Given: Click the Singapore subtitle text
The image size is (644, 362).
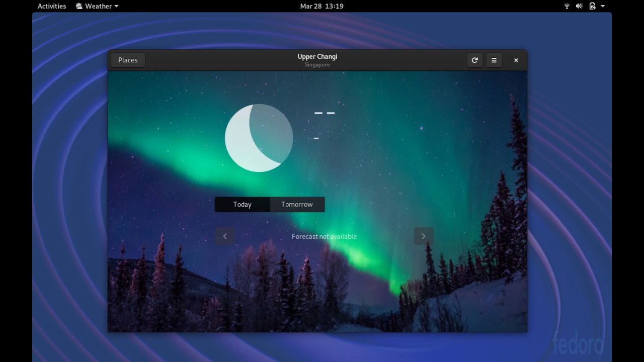Looking at the screenshot, I should click(317, 65).
